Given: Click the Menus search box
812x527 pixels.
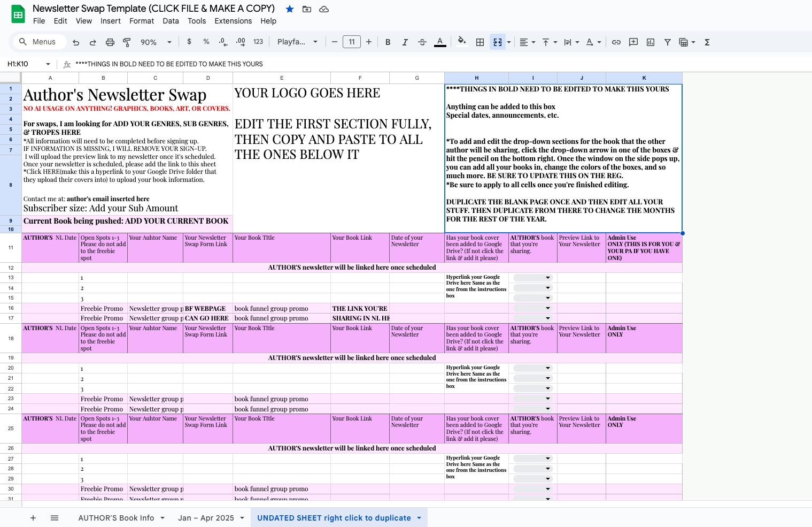Looking at the screenshot, I should point(40,42).
